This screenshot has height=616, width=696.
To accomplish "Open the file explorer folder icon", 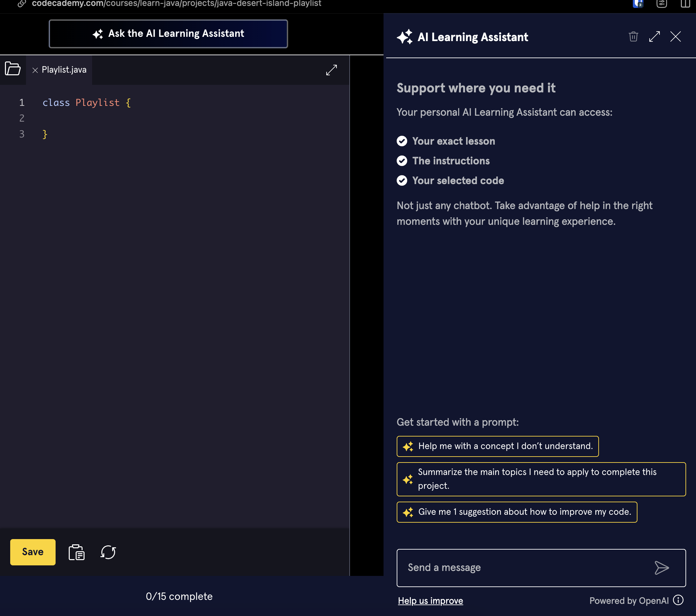I will [12, 69].
